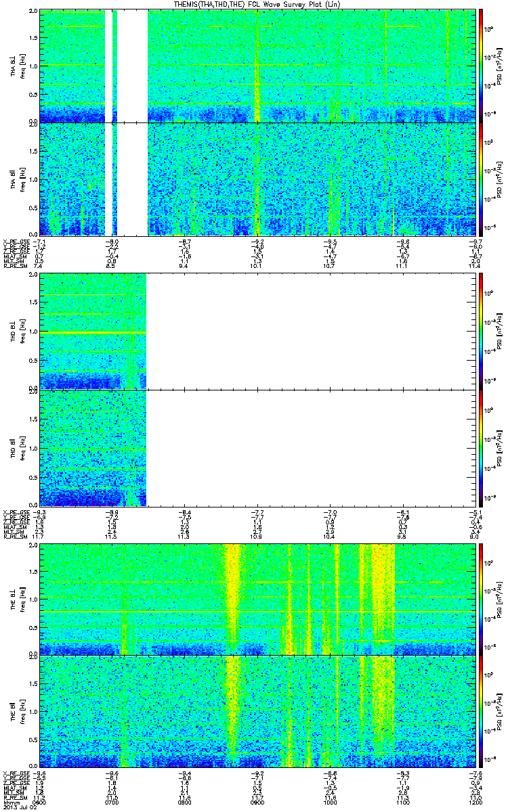Image resolution: width=508 pixels, height=812 pixels.
Task: Click the 0600 time tick label
Action: point(40,803)
